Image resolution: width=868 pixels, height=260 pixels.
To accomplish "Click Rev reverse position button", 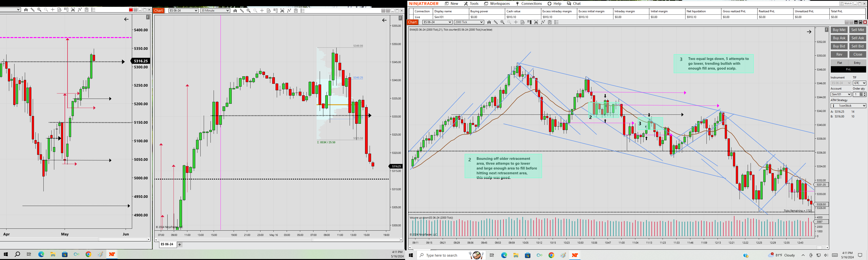I will coord(839,54).
